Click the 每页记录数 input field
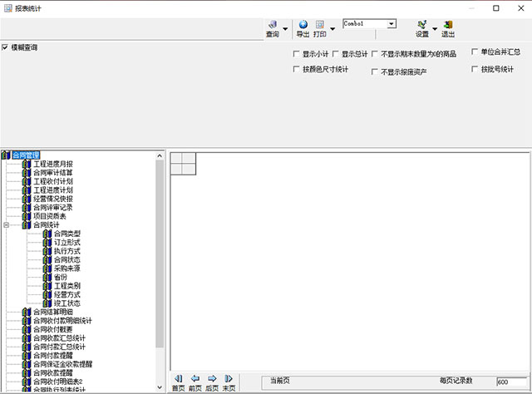The height and width of the screenshot is (394, 532). 512,382
